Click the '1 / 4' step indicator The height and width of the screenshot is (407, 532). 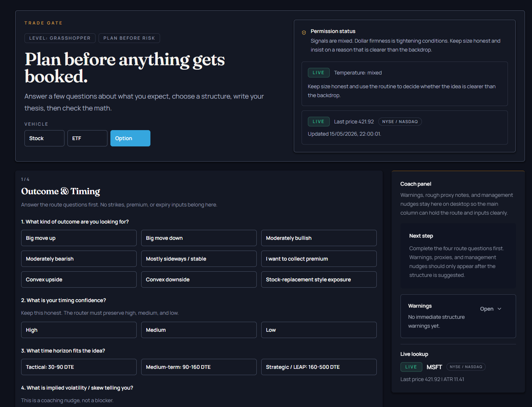25,179
